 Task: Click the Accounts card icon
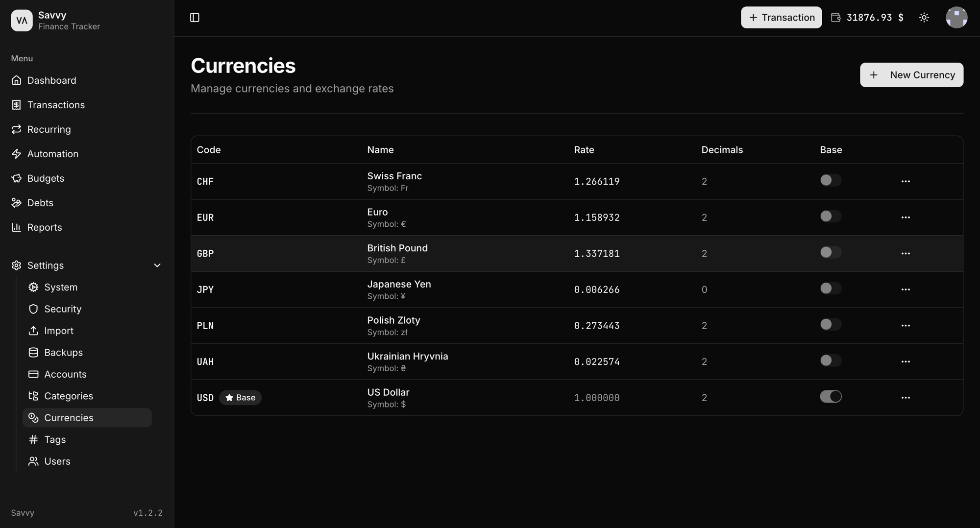tap(33, 374)
